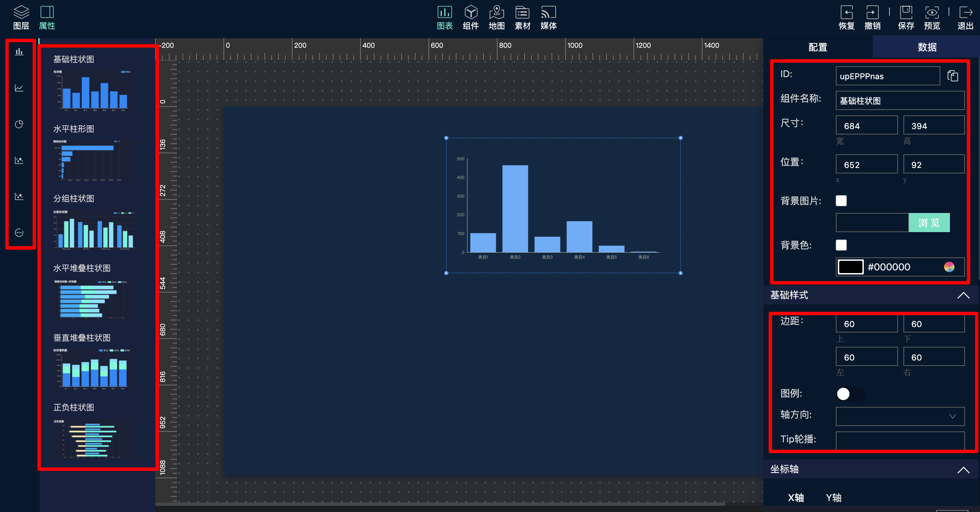Select the line chart category icon
The image size is (980, 512).
(x=19, y=88)
